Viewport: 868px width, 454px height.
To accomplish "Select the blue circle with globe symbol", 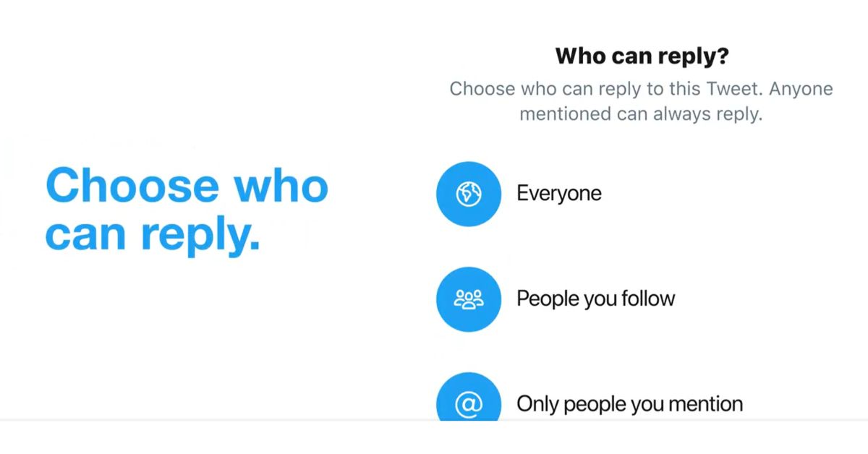I will [x=468, y=193].
